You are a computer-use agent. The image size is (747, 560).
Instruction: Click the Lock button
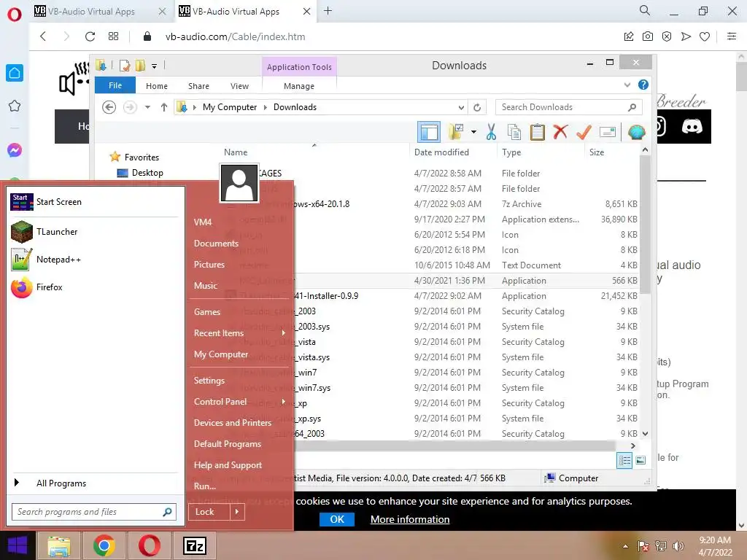209,512
